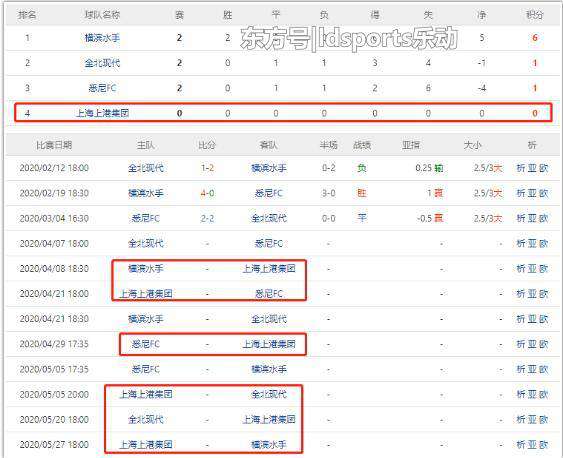
Task: Click the 积分 column header in standings
Action: (535, 15)
